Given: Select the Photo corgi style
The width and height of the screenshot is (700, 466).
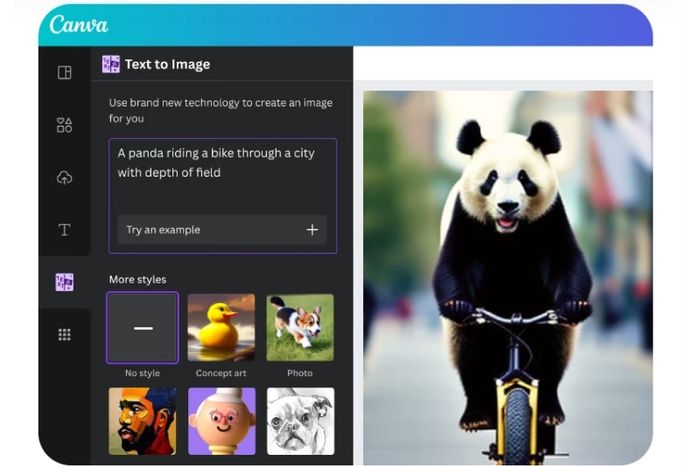Looking at the screenshot, I should click(x=300, y=327).
